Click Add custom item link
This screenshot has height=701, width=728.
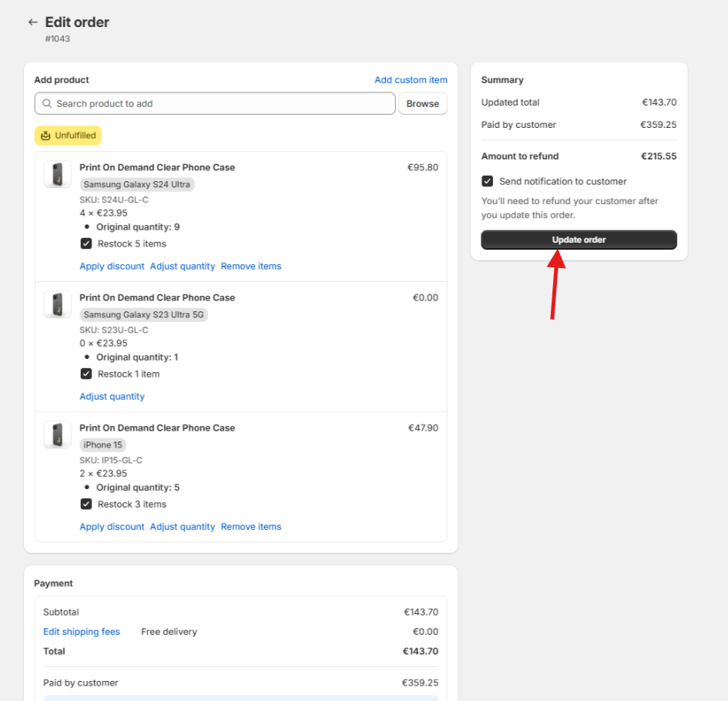click(411, 80)
